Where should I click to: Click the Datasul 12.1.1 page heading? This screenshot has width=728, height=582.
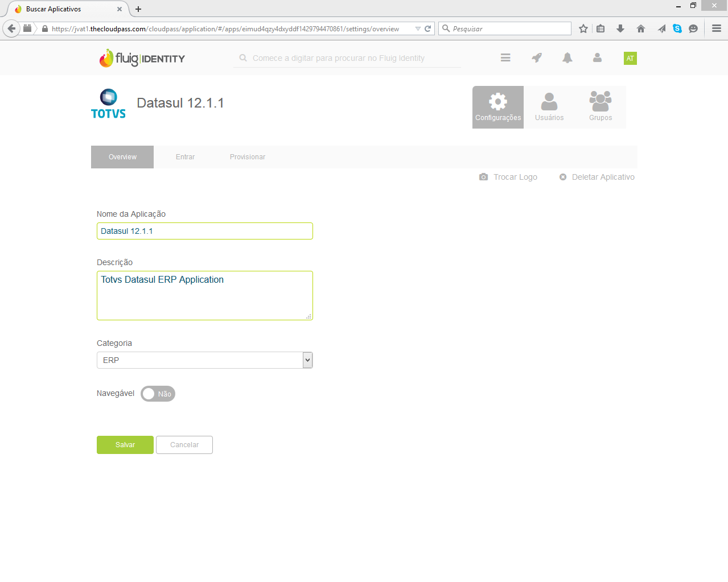click(180, 103)
